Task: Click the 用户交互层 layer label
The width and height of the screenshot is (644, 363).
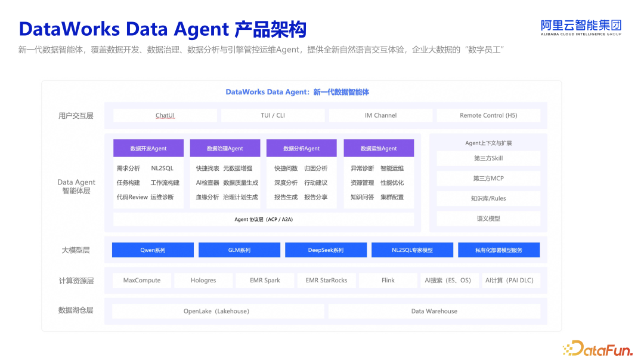Action: [x=76, y=116]
